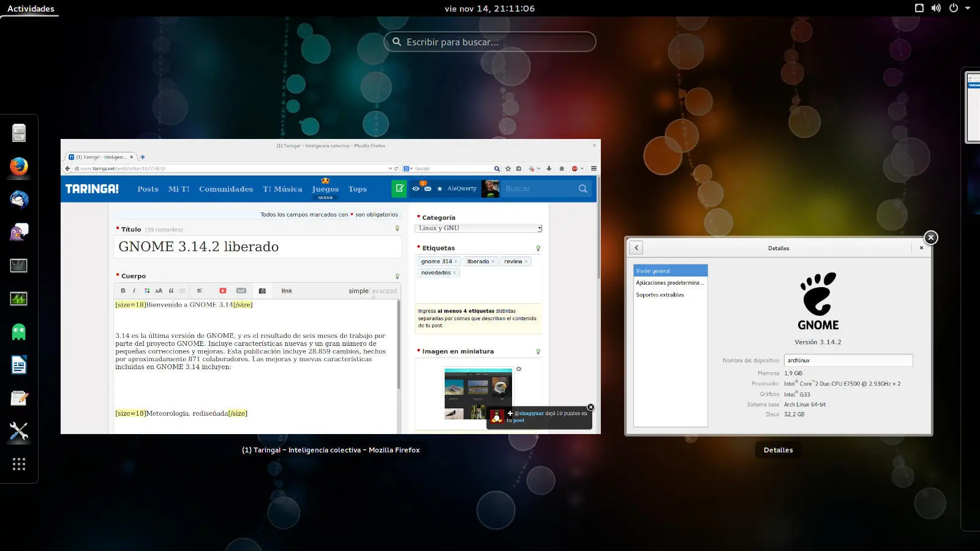The width and height of the screenshot is (980, 551).
Task: Edit the Nombre del dispositivo field
Action: click(848, 361)
